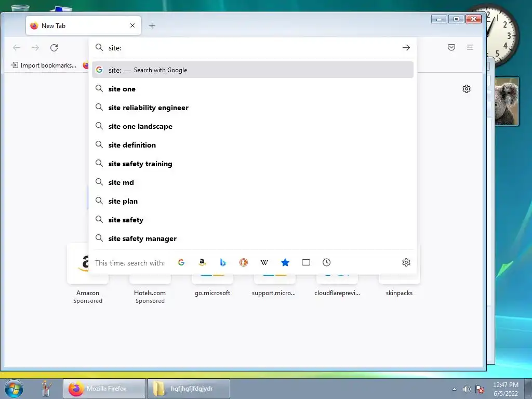Click the Windows Start orb

click(x=14, y=389)
